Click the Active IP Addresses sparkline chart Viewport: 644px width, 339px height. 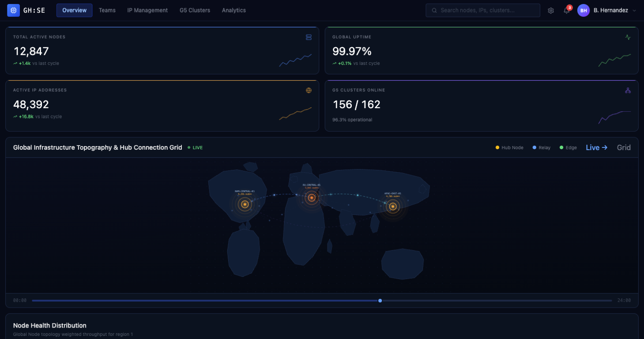coord(295,113)
